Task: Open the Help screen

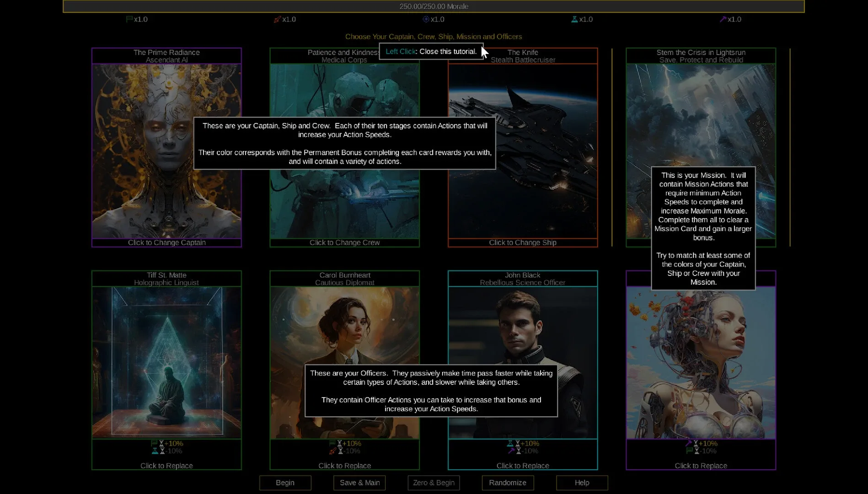Action: pos(582,483)
